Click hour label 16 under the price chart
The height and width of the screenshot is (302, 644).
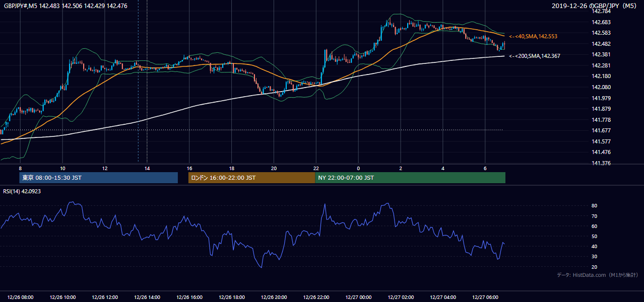tap(189, 168)
